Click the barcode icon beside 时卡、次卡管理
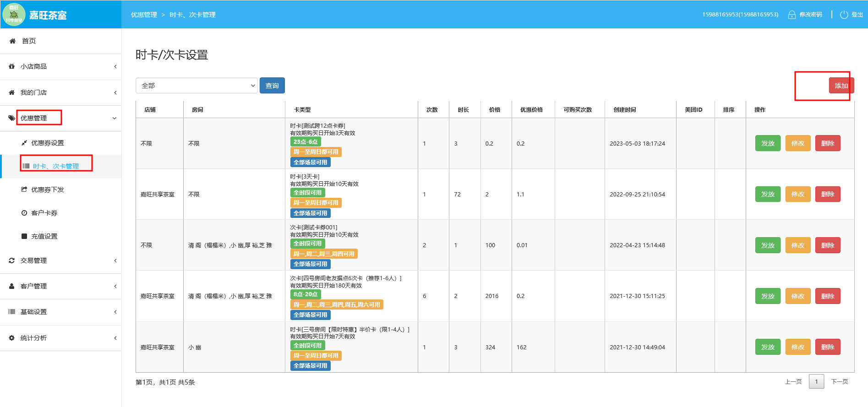868x407 pixels. tap(26, 166)
